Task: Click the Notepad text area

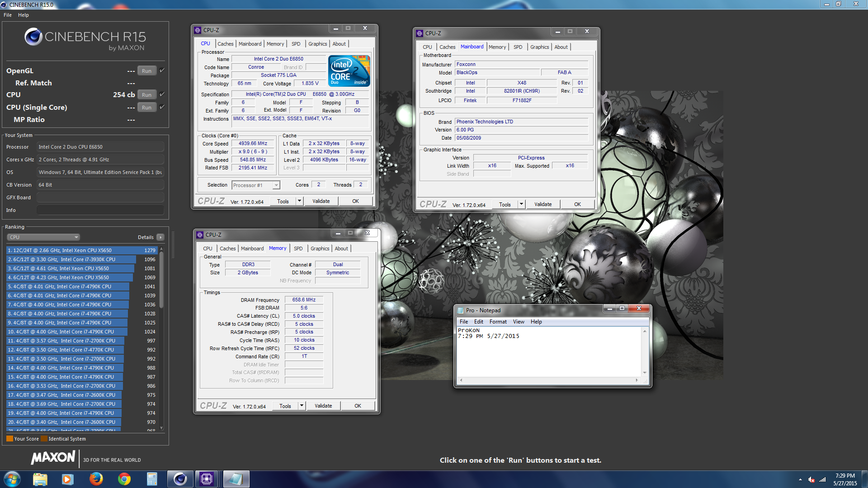Action: click(549, 352)
